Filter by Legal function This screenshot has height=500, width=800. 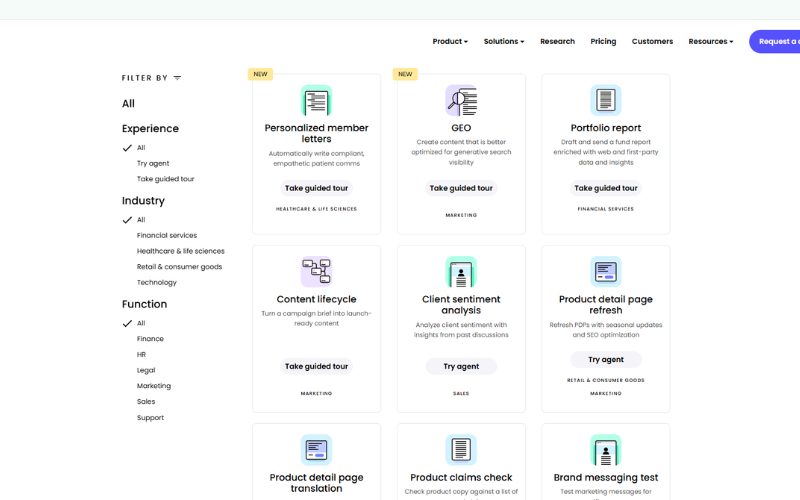coord(146,370)
